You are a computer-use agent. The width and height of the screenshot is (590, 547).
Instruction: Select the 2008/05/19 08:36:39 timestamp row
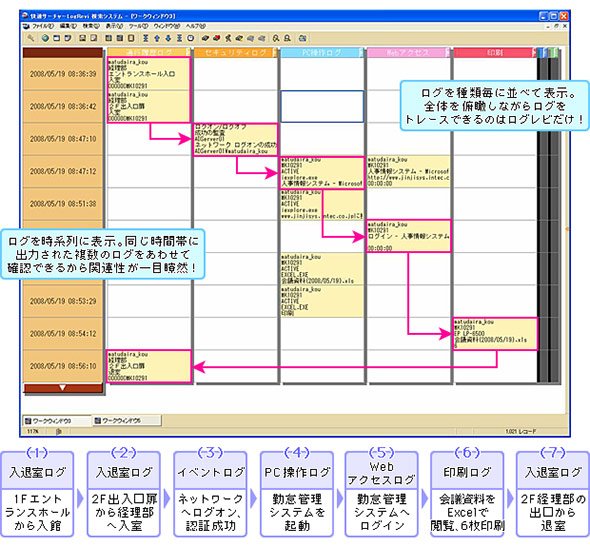coord(63,74)
